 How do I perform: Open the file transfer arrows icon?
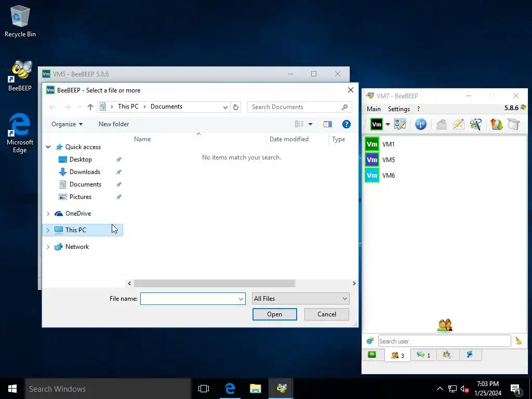[496, 124]
